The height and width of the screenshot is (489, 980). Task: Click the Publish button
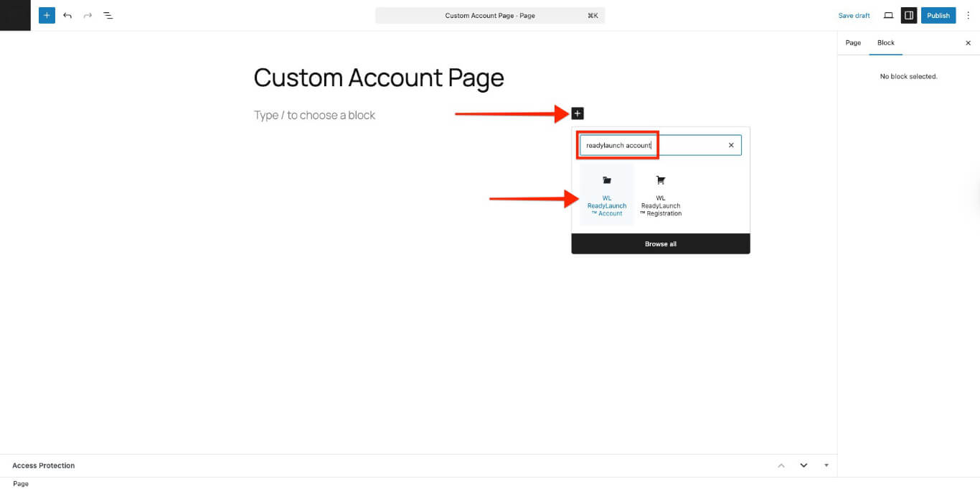click(938, 15)
